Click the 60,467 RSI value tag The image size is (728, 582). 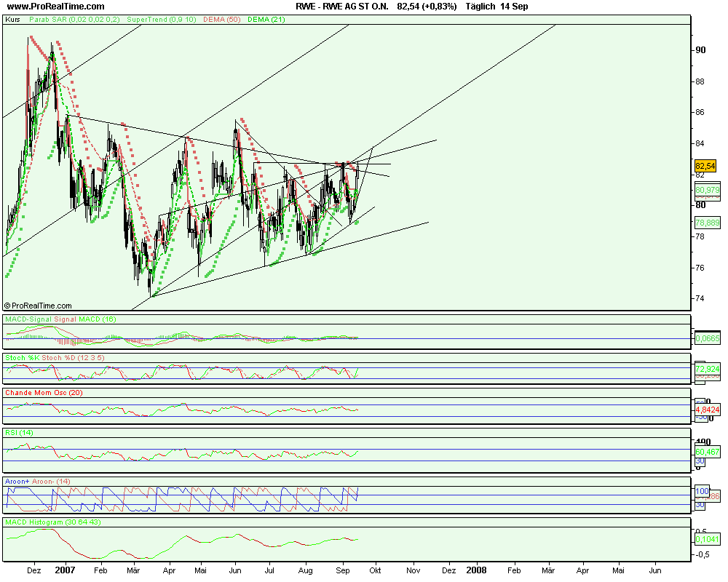708,452
